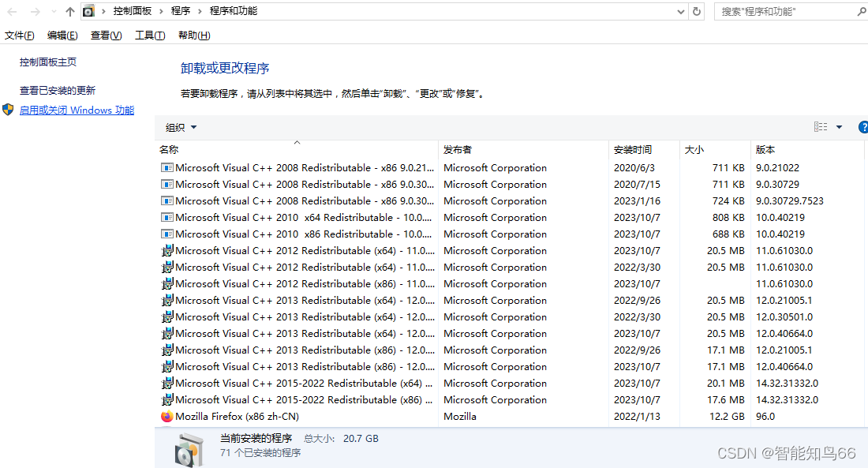Image resolution: width=868 pixels, height=468 pixels.
Task: Click the blue help icon
Action: (x=863, y=127)
